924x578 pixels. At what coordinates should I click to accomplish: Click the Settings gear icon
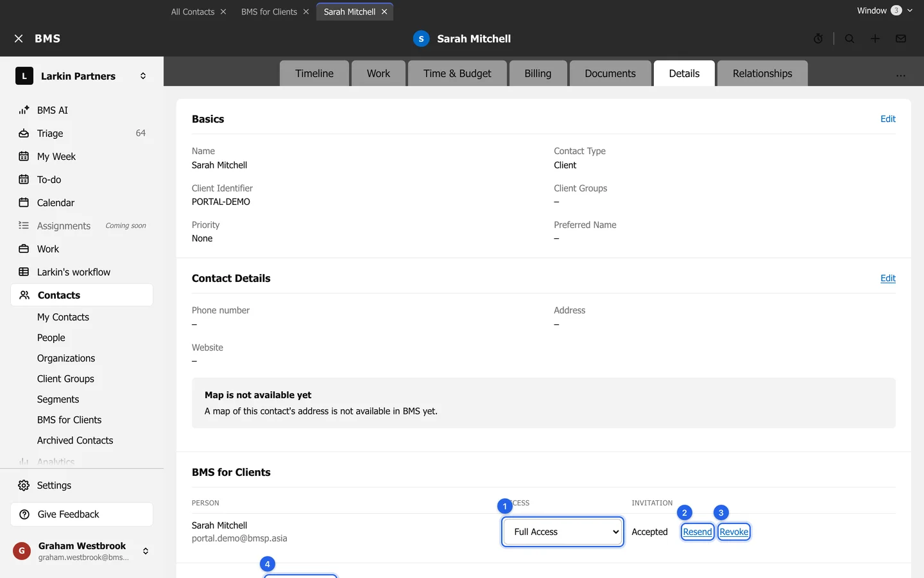(24, 486)
